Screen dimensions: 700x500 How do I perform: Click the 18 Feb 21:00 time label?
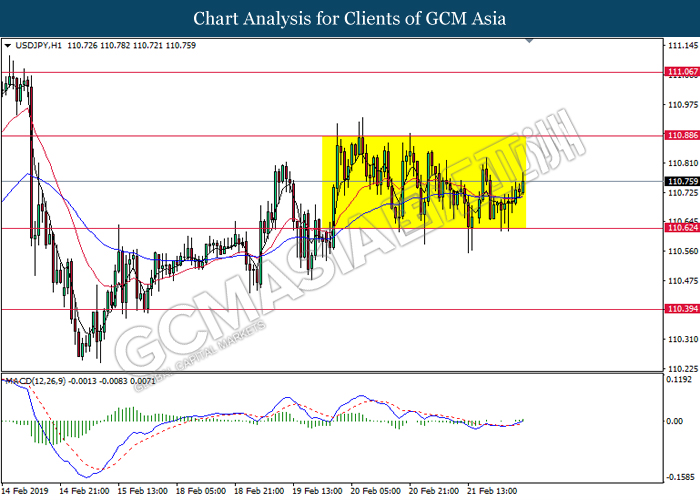click(259, 491)
